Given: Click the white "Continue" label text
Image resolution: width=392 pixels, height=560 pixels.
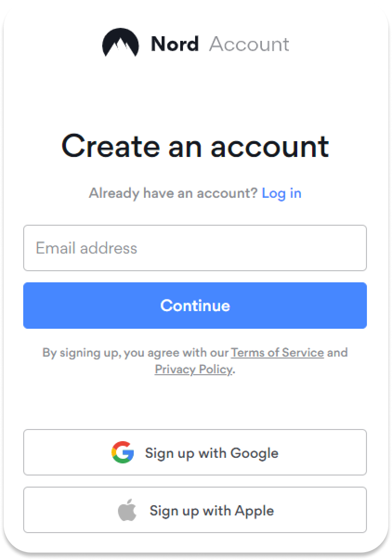Looking at the screenshot, I should coord(195,306).
